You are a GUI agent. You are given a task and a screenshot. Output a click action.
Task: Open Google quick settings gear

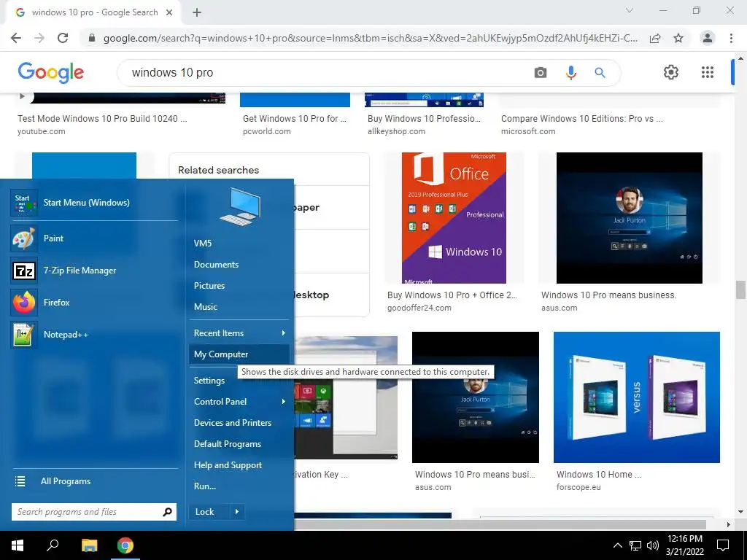tap(671, 72)
